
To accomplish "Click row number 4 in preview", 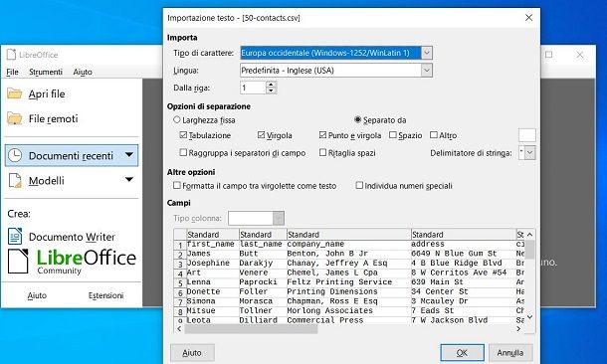I will (x=180, y=273).
